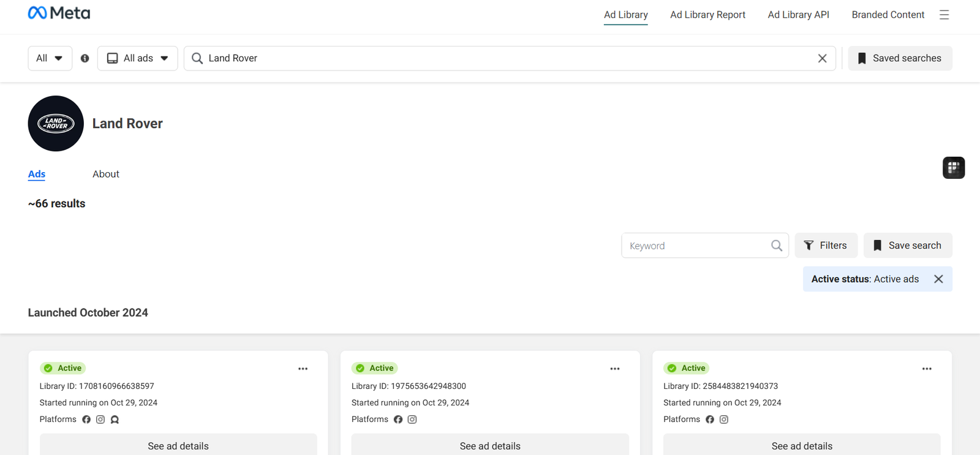
Task: Open the Branded Content tab
Action: 888,15
